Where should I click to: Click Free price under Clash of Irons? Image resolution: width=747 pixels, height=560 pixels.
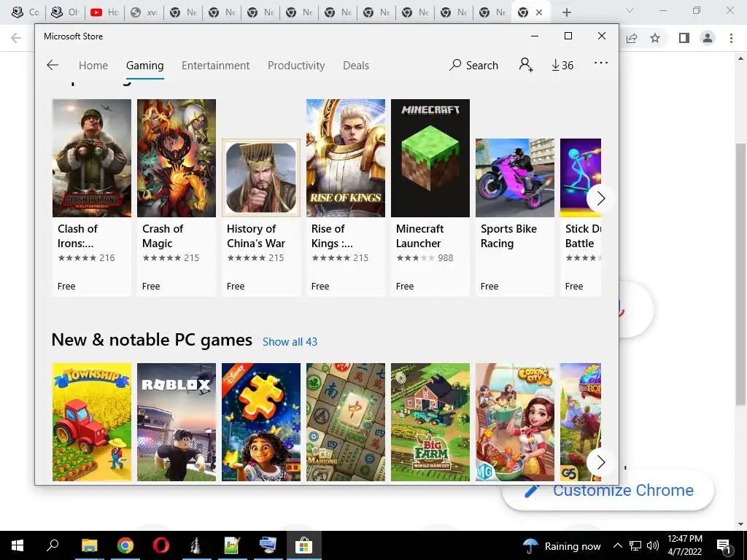click(x=66, y=286)
